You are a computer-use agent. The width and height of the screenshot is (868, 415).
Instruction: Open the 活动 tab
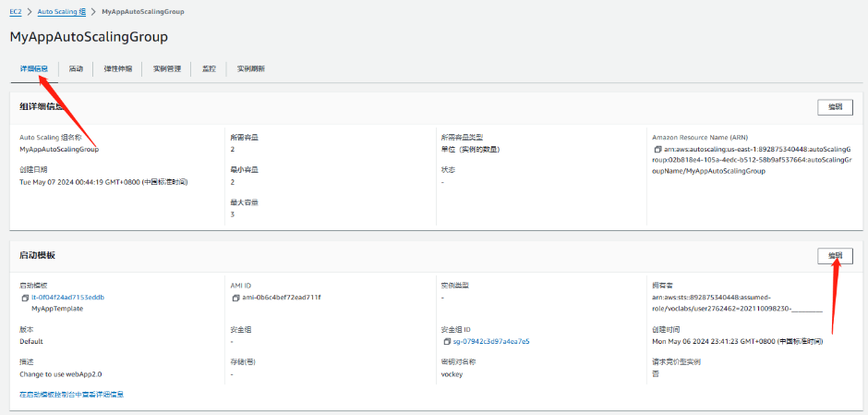pos(76,69)
